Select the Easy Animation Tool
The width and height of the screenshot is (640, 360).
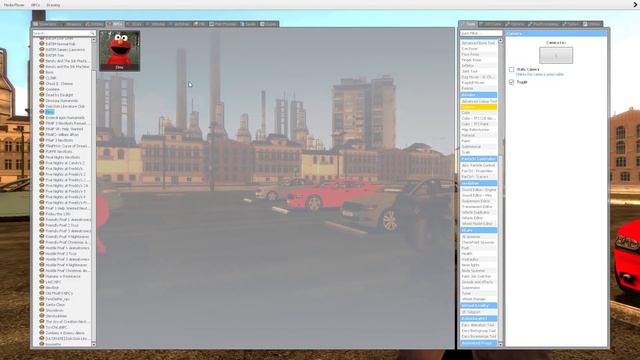coord(479,325)
